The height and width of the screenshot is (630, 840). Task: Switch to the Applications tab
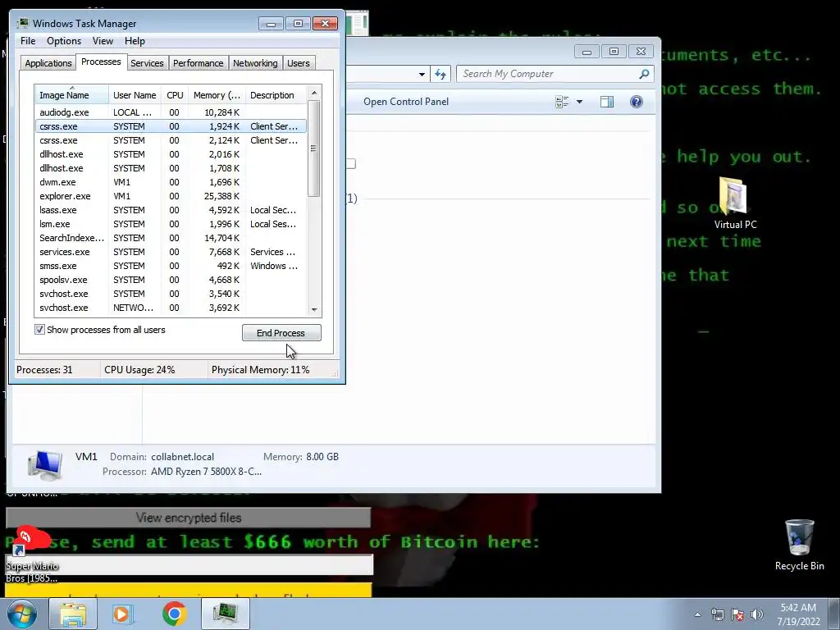(x=48, y=63)
